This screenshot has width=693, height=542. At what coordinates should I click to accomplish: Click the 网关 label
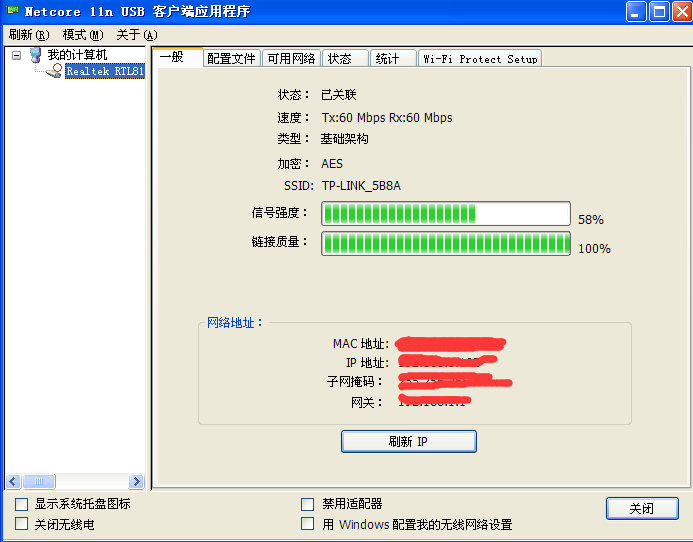coord(367,402)
